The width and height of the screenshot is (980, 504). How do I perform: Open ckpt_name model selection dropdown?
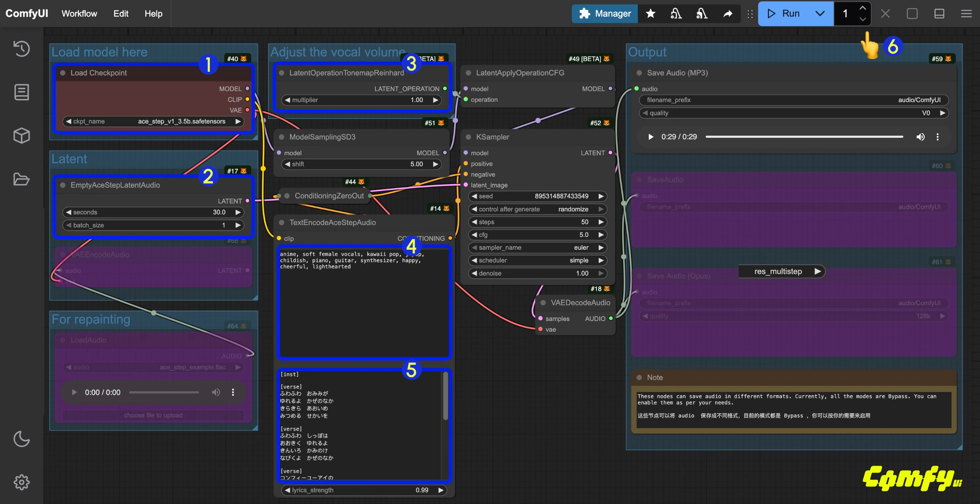(153, 121)
